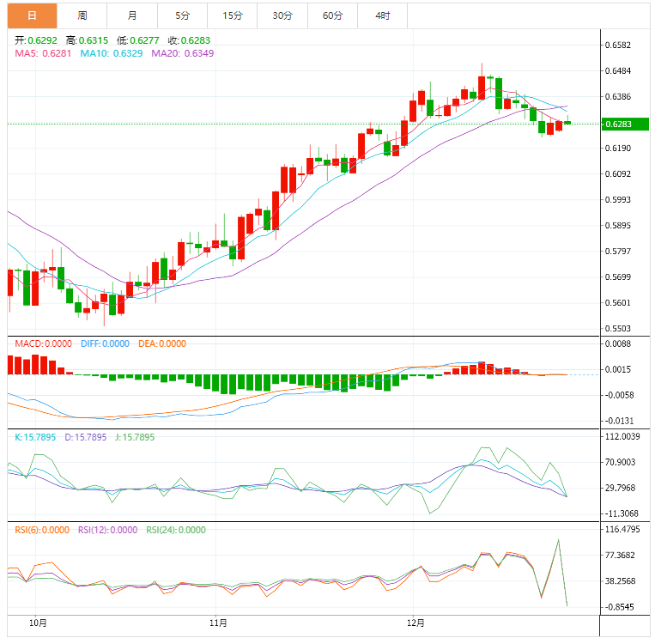Click the MA10: 0.6329 indicator label
The width and height of the screenshot is (655, 644).
point(112,53)
